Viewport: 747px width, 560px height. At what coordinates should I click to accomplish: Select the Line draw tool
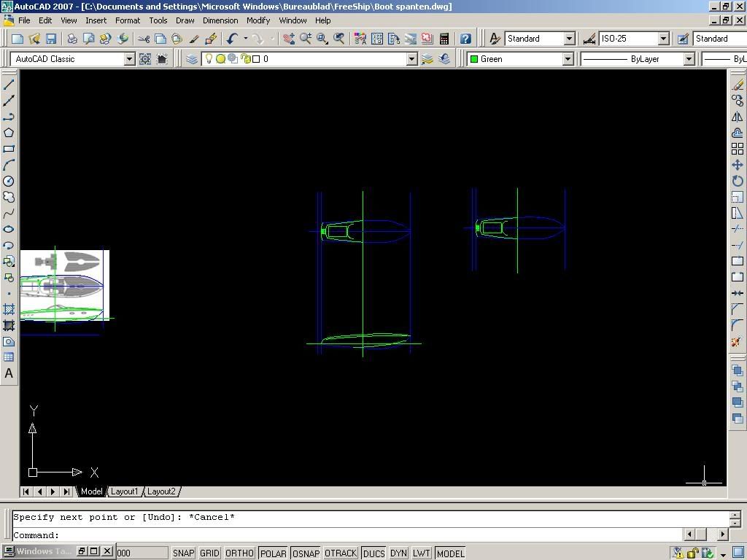[9, 85]
